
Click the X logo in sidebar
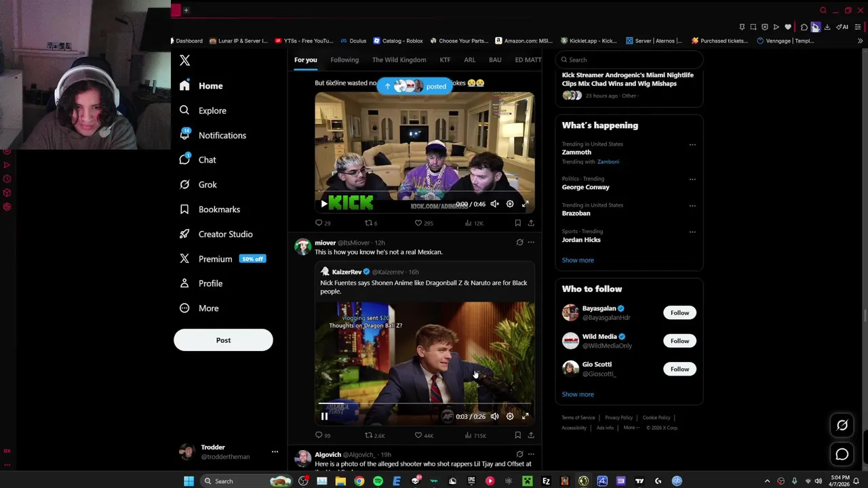pyautogui.click(x=184, y=60)
